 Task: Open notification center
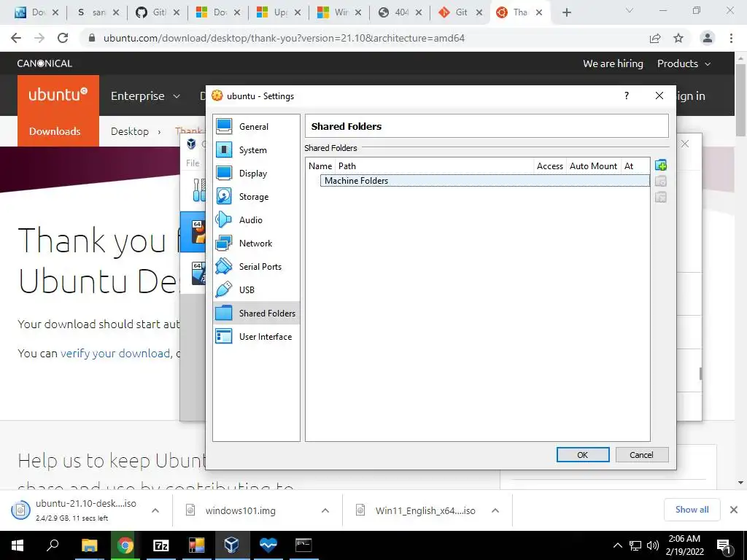pyautogui.click(x=724, y=545)
